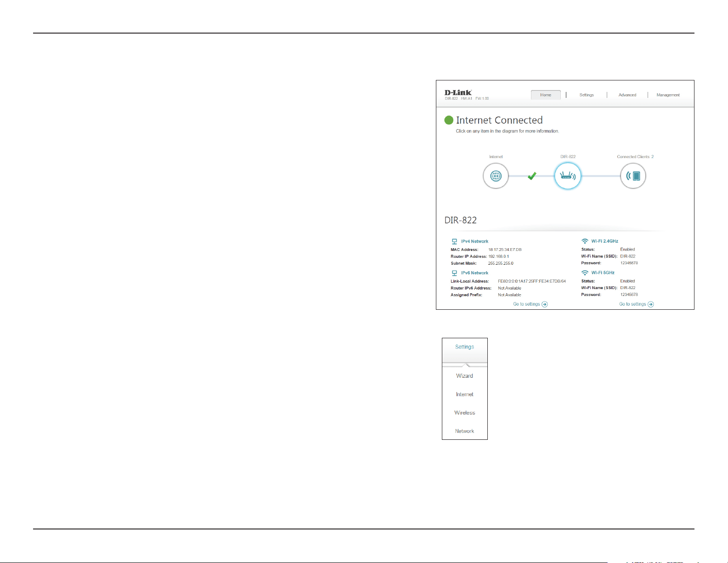This screenshot has height=563, width=728.
Task: Click the Router IPv6 Address Not Available value
Action: click(509, 288)
